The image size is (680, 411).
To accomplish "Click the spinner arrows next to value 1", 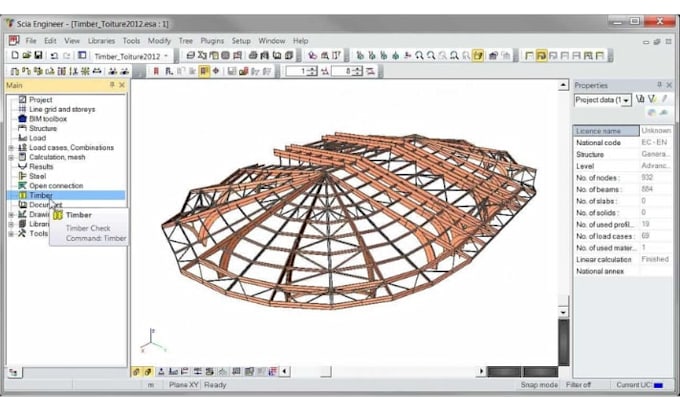I will point(312,71).
